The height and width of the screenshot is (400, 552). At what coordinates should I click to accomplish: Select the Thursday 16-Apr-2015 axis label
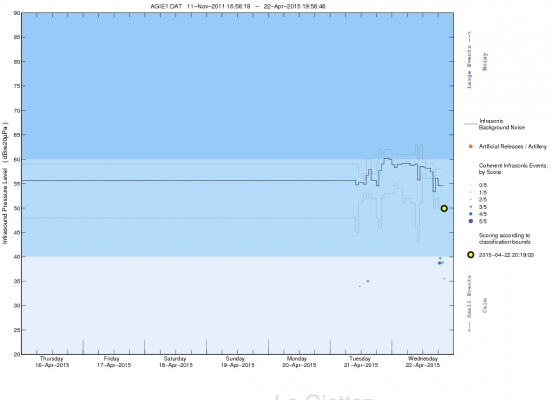pyautogui.click(x=52, y=362)
